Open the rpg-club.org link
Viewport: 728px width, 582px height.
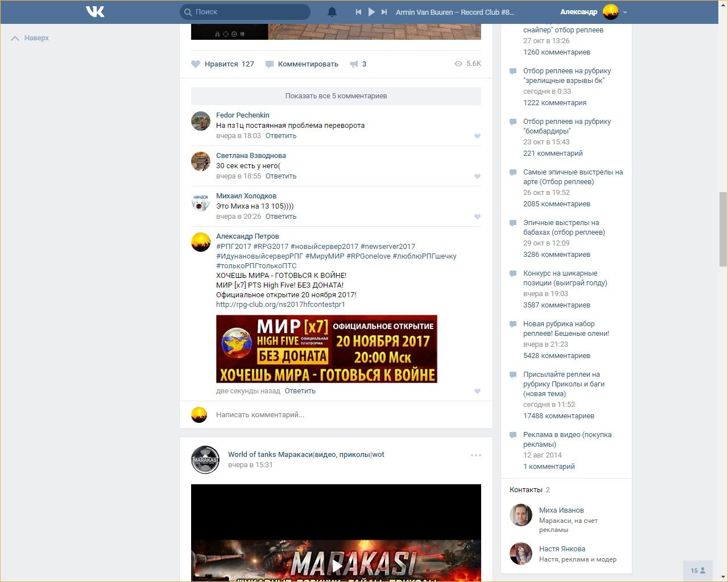pos(280,305)
